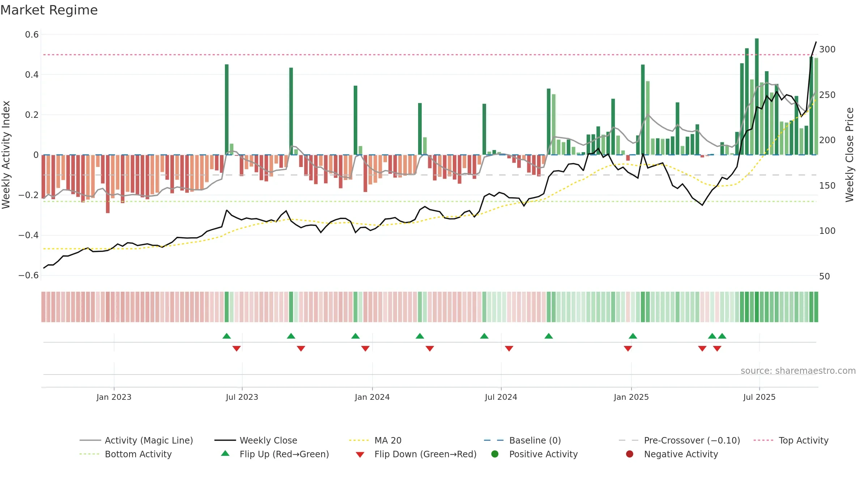The width and height of the screenshot is (868, 488).
Task: Toggle Pre-Crossover (−0.10) legend entry
Action: click(679, 440)
